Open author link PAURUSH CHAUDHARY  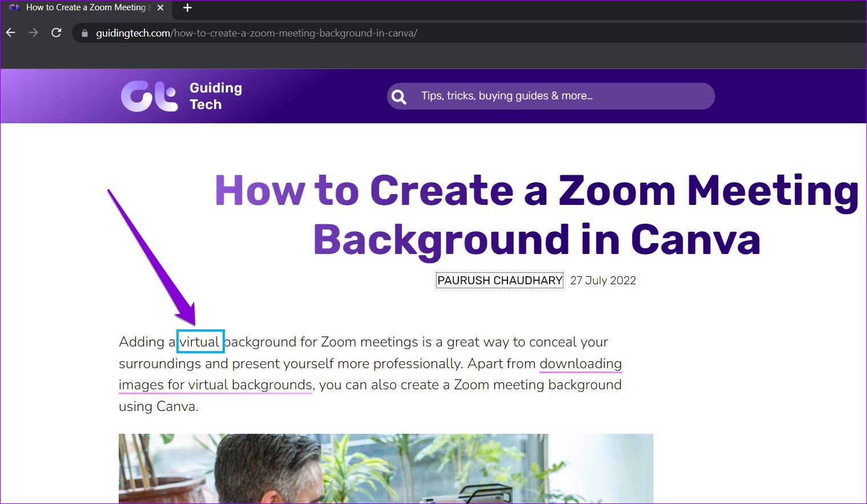click(499, 280)
